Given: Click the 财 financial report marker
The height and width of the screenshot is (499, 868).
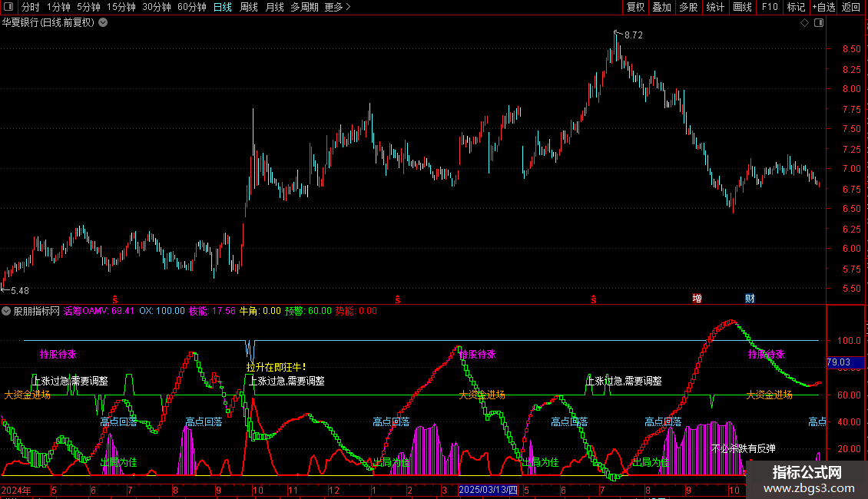Looking at the screenshot, I should point(750,298).
